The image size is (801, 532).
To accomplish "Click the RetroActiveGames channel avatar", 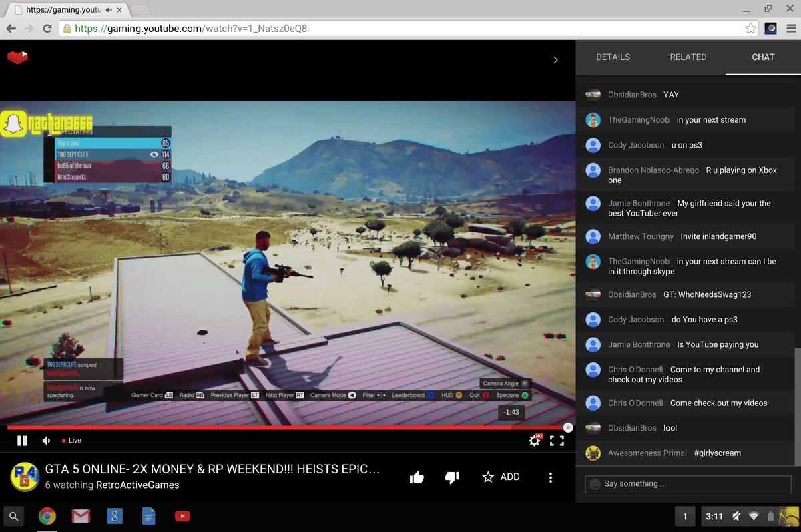I will click(x=25, y=477).
